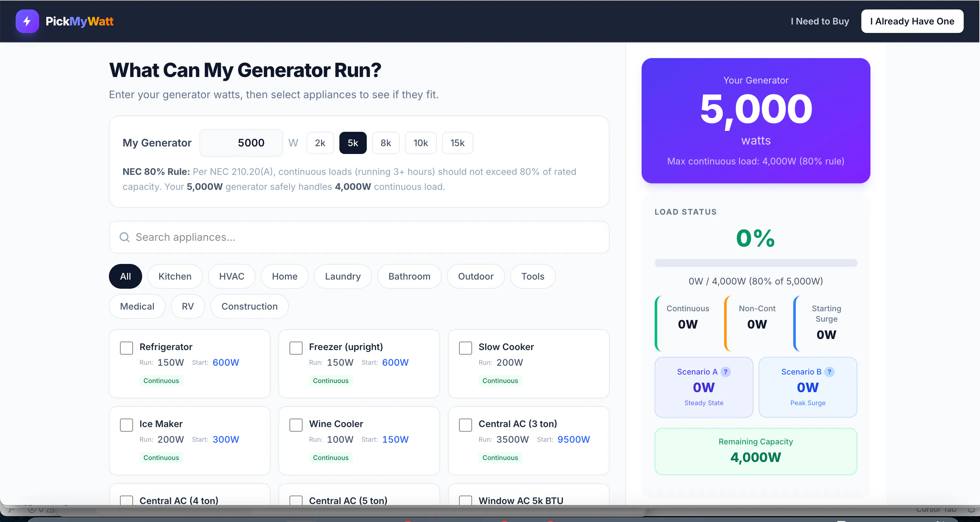Check the Refrigerator appliance checkbox
The height and width of the screenshot is (522, 980).
(x=126, y=347)
